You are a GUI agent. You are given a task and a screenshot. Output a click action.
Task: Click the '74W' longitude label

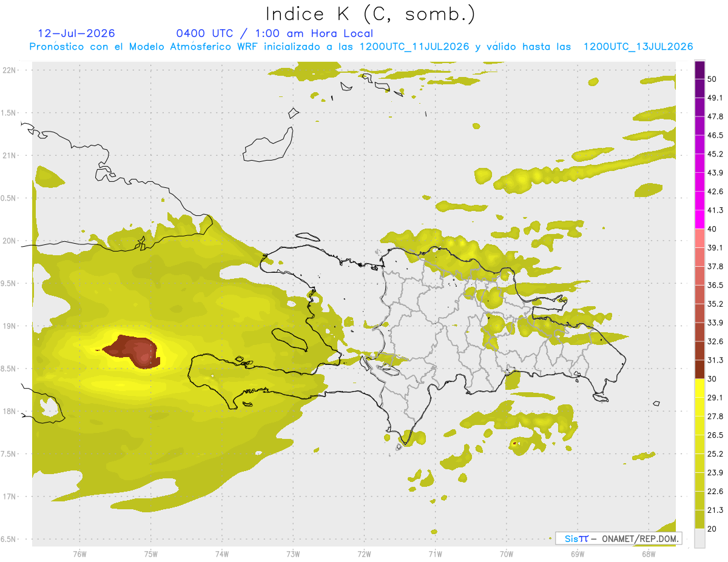tap(222, 554)
